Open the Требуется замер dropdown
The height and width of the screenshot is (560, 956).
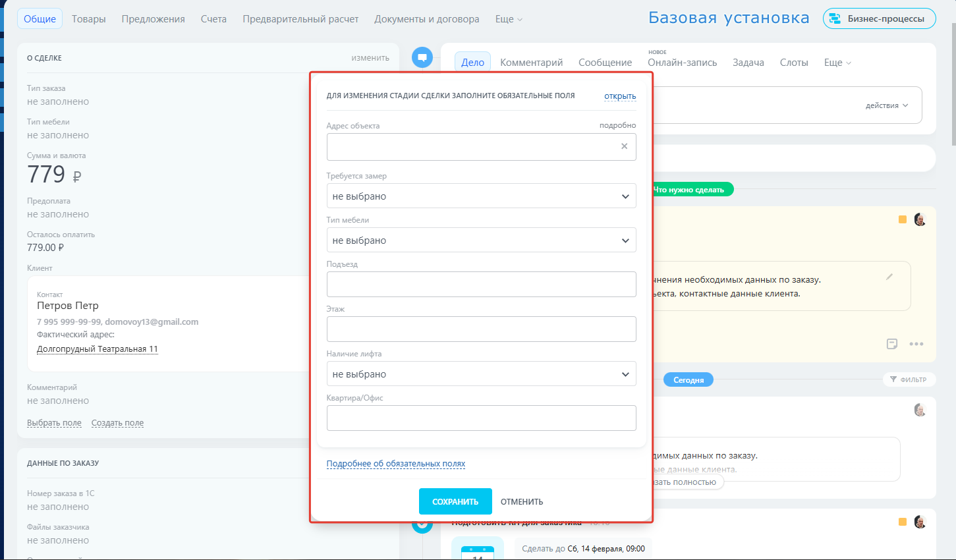pyautogui.click(x=482, y=196)
